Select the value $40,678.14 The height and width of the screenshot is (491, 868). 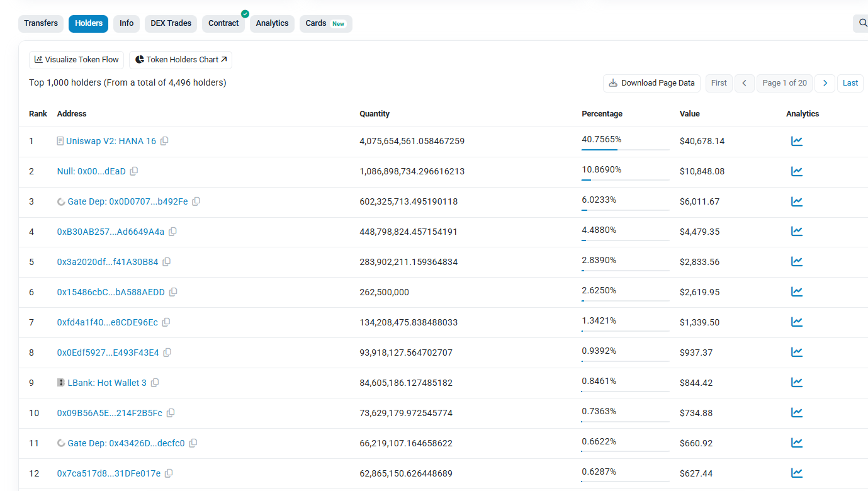[x=702, y=141]
